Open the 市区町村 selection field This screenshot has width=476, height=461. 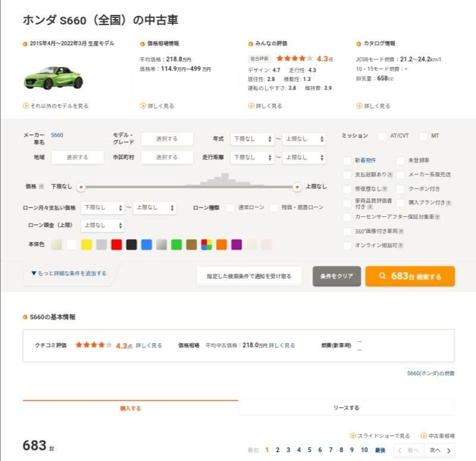167,157
